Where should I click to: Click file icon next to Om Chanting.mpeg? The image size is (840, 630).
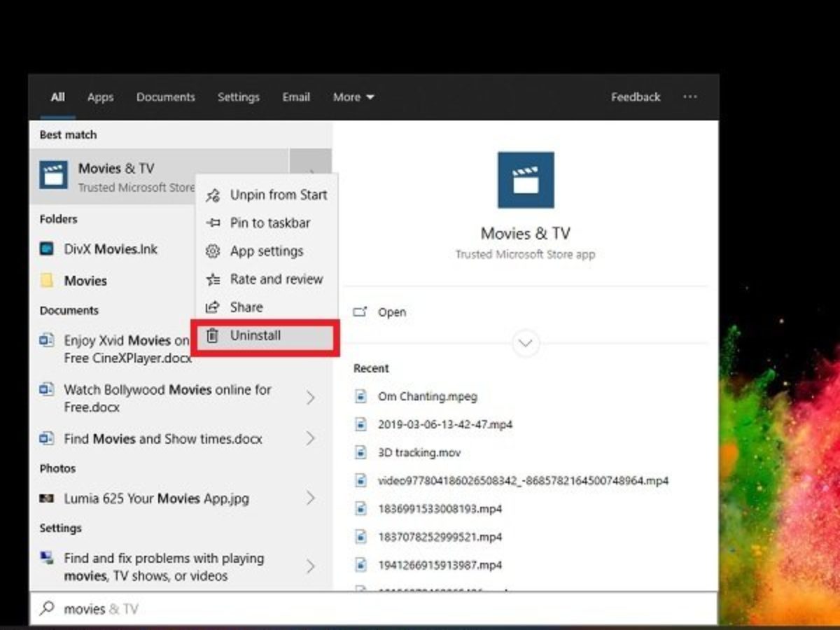[x=360, y=396]
